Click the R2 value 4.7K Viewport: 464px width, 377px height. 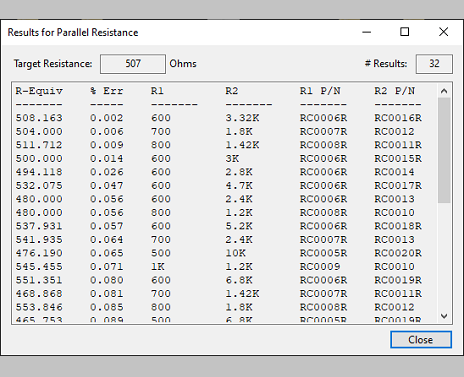point(239,186)
